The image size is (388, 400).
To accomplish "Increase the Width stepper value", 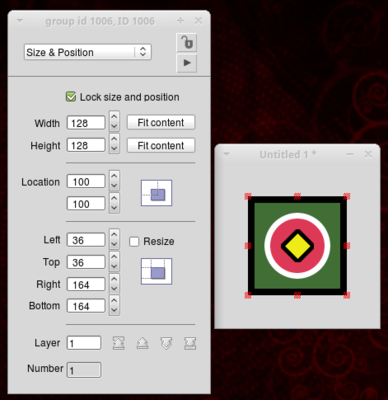I will pyautogui.click(x=114, y=117).
